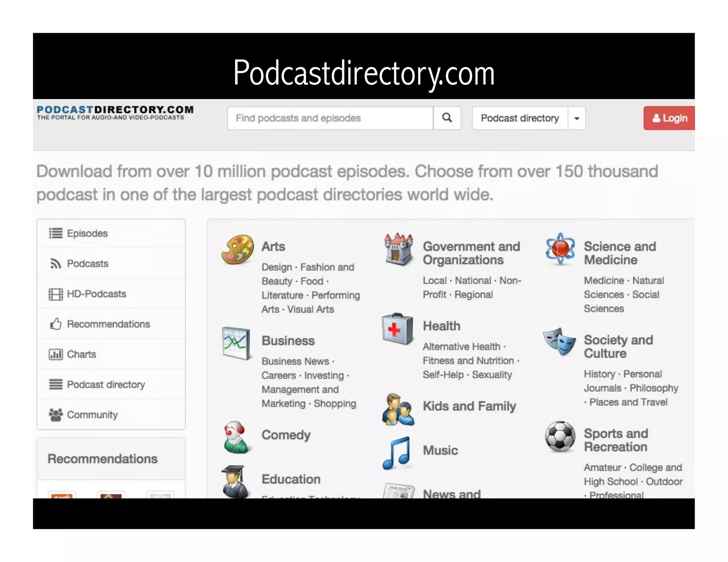The height and width of the screenshot is (562, 728).
Task: Click the Sports soccer ball icon
Action: 560,437
